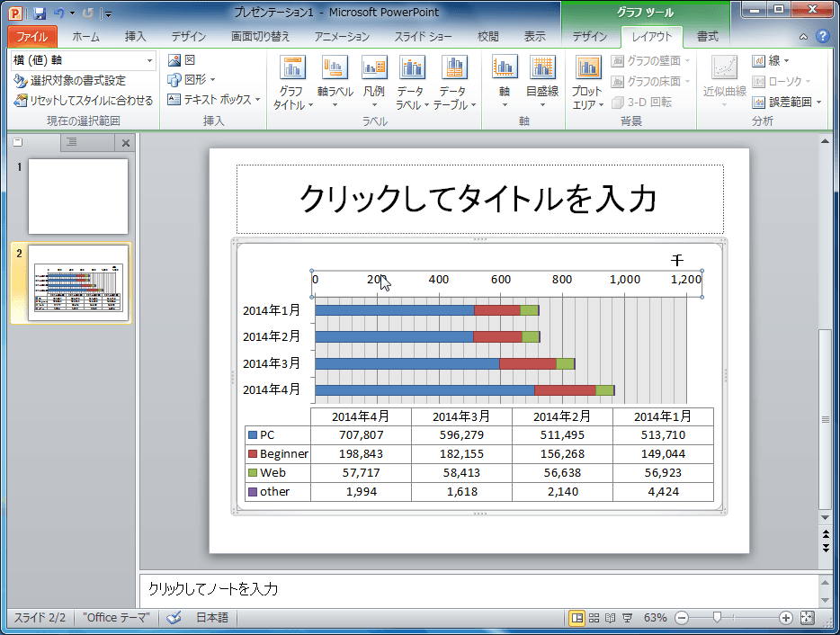Switch to the アニメーション ribbon tab

(342, 37)
